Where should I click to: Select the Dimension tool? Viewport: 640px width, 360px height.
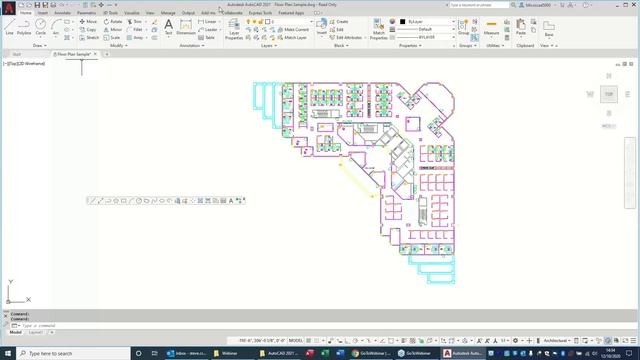186,27
